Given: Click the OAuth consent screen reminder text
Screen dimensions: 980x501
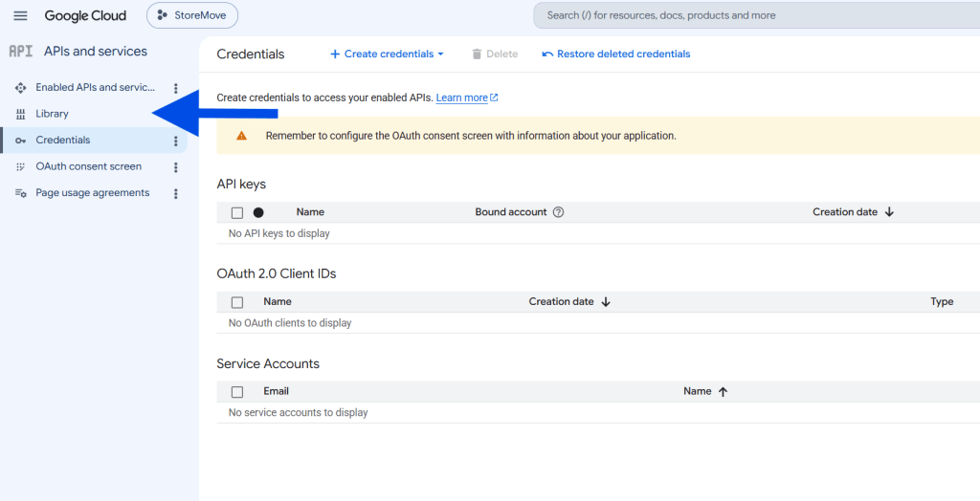Looking at the screenshot, I should click(471, 136).
